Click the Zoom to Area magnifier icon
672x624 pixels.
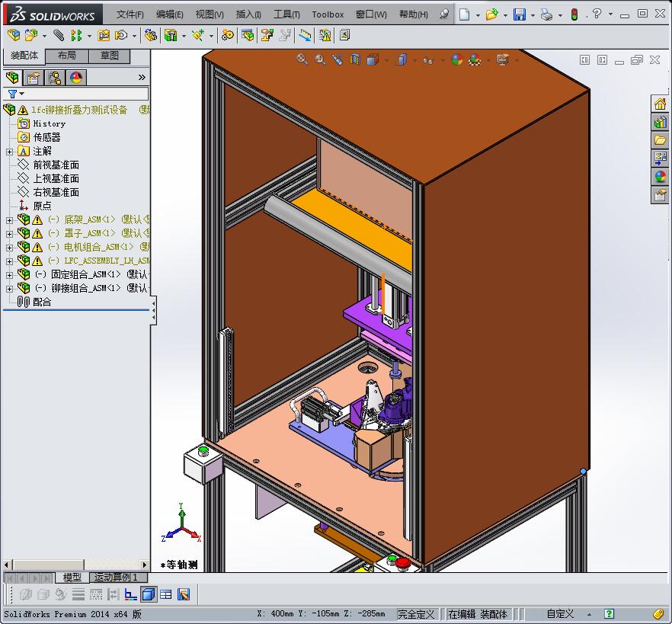click(320, 59)
